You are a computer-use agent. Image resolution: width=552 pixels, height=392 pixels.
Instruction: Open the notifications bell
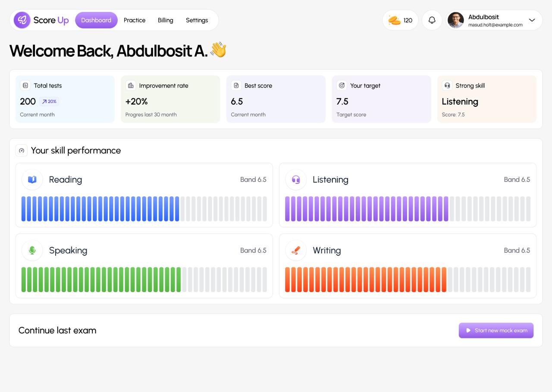(432, 20)
